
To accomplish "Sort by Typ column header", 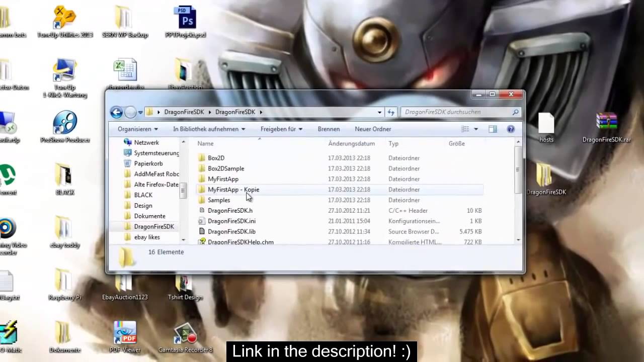I will pyautogui.click(x=393, y=144).
